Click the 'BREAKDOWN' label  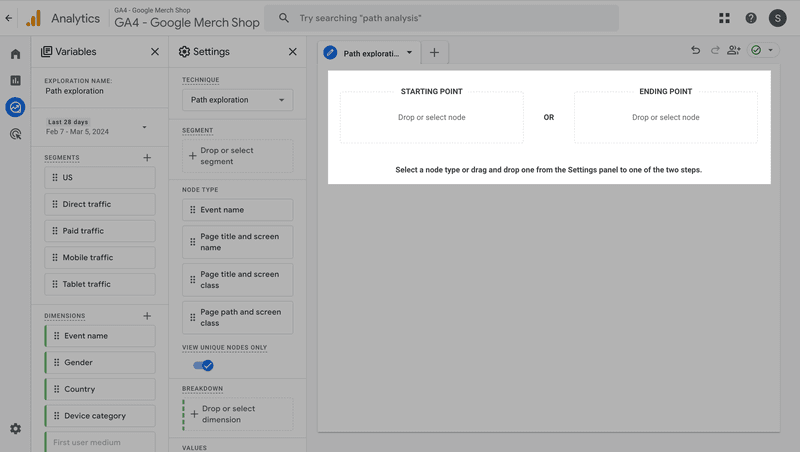pos(203,389)
